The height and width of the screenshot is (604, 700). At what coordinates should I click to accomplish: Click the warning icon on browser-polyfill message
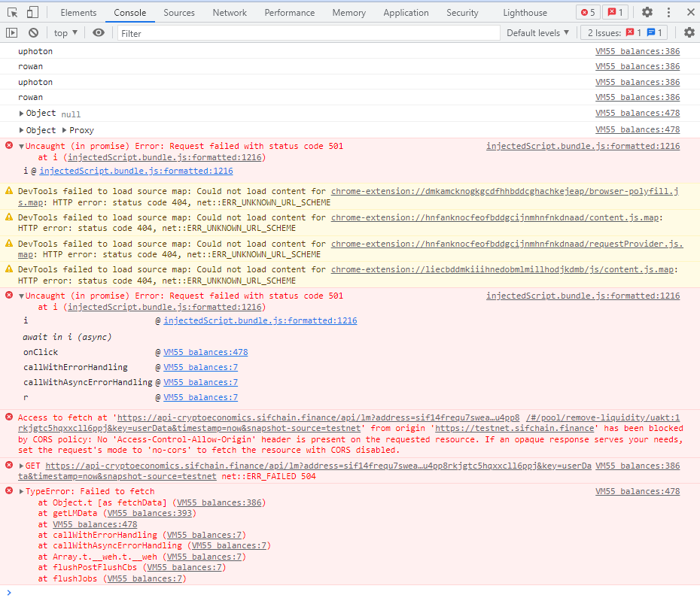9,190
